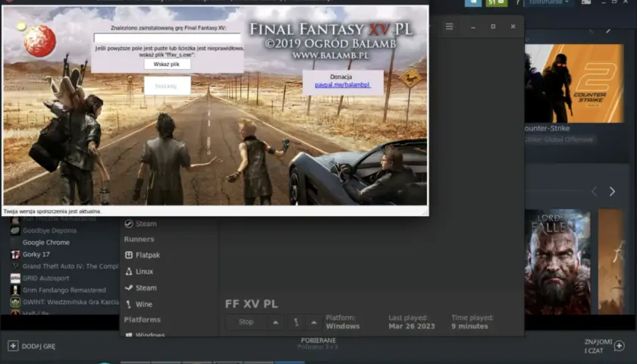Screen dimensions: 637x364
Task: Click the plus icon beside ZNAJOMI I CZAT
Action: [x=619, y=346]
